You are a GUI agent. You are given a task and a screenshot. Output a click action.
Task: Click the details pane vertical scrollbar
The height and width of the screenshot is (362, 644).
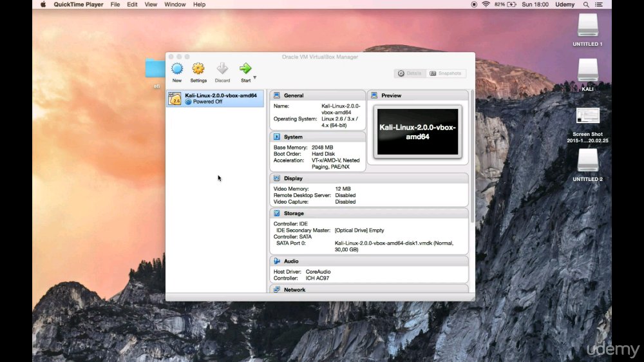472,156
